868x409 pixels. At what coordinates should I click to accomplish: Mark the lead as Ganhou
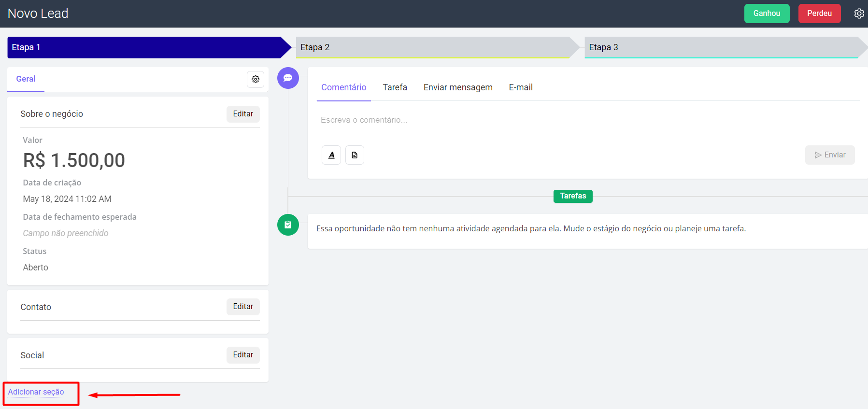tap(767, 14)
